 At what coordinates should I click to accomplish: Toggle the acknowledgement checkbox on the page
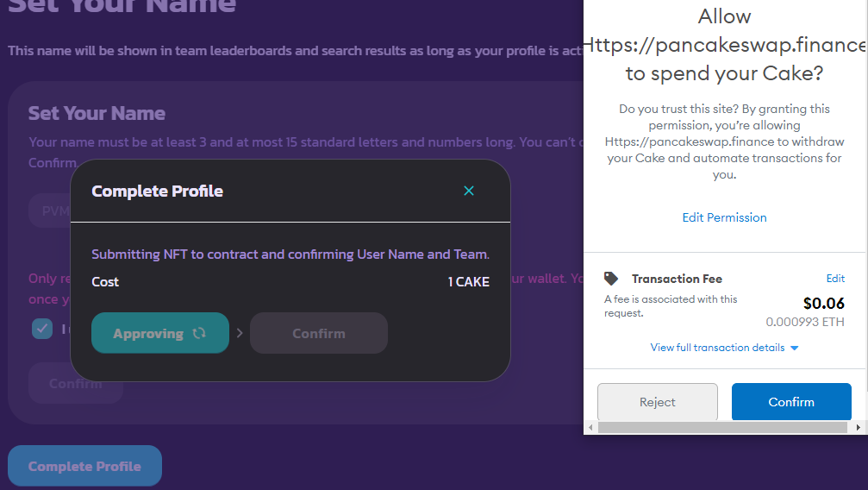42,329
